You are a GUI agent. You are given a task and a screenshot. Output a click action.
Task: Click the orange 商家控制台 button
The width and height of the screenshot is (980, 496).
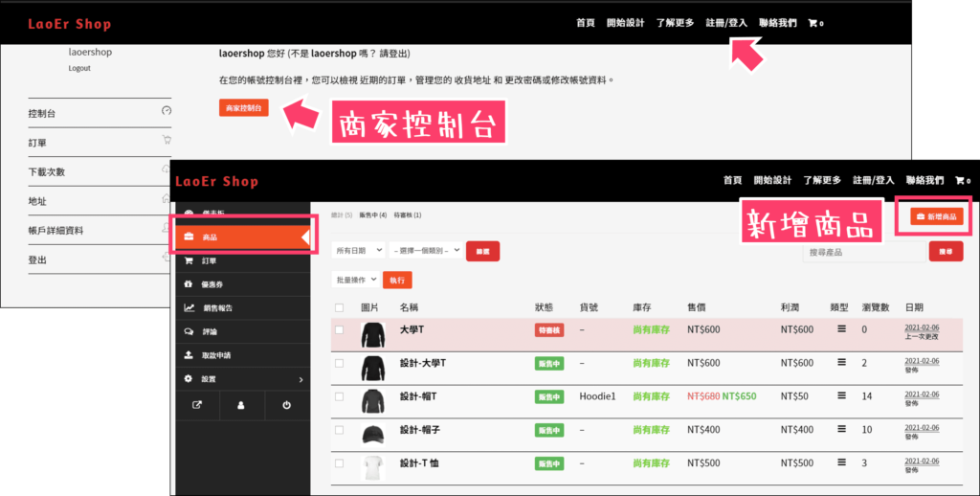243,108
